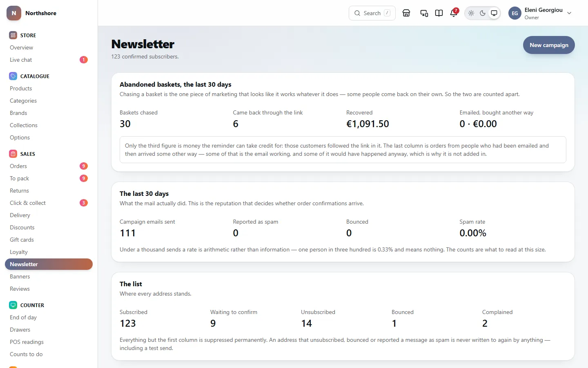Go to Reviews
Viewport: 588px width, 368px height.
pyautogui.click(x=49, y=289)
